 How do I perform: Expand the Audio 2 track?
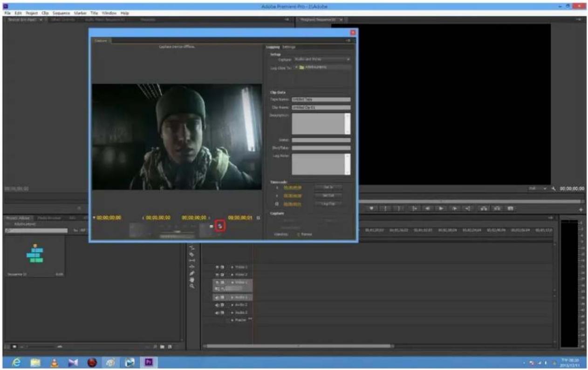[232, 305]
